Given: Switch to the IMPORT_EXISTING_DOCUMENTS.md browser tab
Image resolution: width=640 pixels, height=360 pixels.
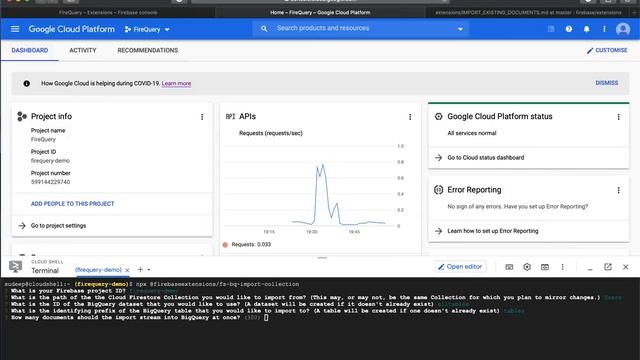Looking at the screenshot, I should [x=528, y=13].
